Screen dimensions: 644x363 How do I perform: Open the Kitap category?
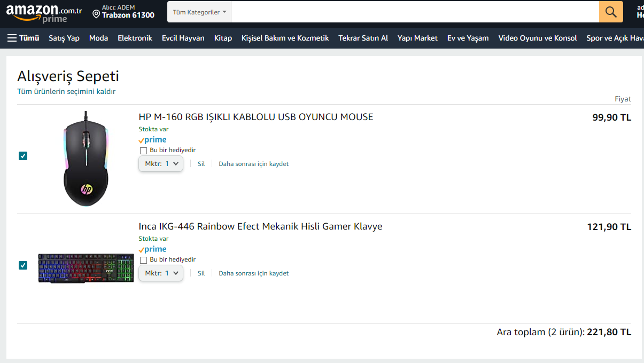coord(223,38)
